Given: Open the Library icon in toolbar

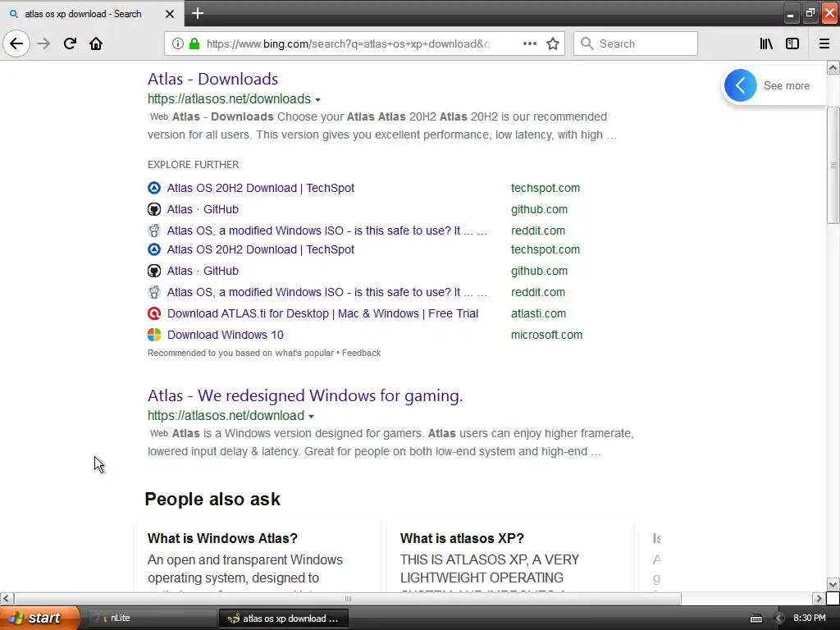Looking at the screenshot, I should tap(766, 43).
